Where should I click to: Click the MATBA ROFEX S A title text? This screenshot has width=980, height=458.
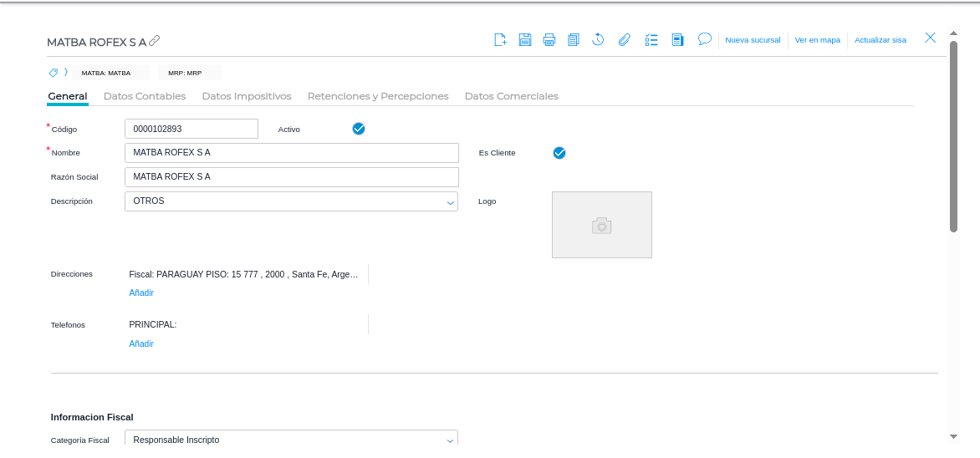(x=96, y=42)
